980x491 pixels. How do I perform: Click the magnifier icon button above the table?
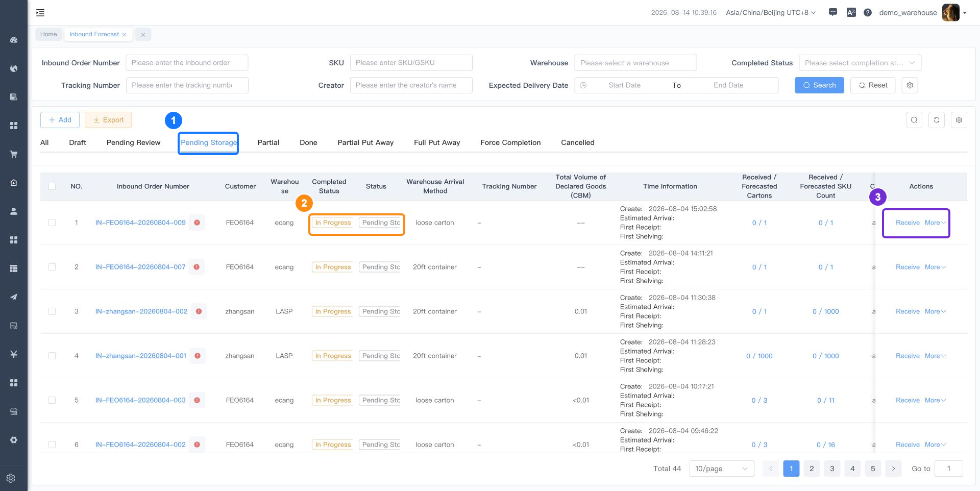(x=914, y=120)
